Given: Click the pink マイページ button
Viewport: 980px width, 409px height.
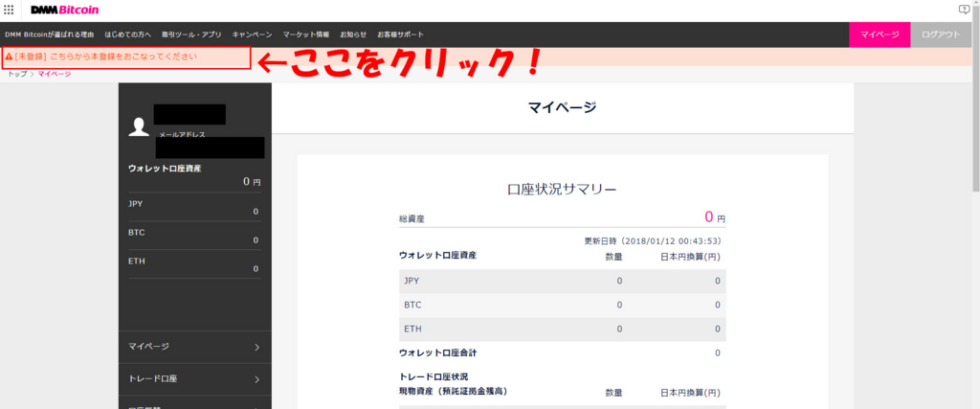Looking at the screenshot, I should coord(880,35).
